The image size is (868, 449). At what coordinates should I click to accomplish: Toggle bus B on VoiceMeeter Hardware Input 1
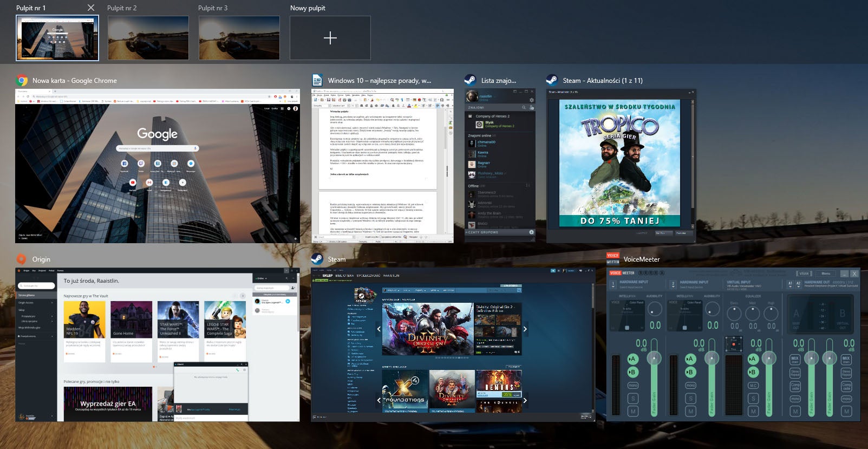tap(632, 372)
